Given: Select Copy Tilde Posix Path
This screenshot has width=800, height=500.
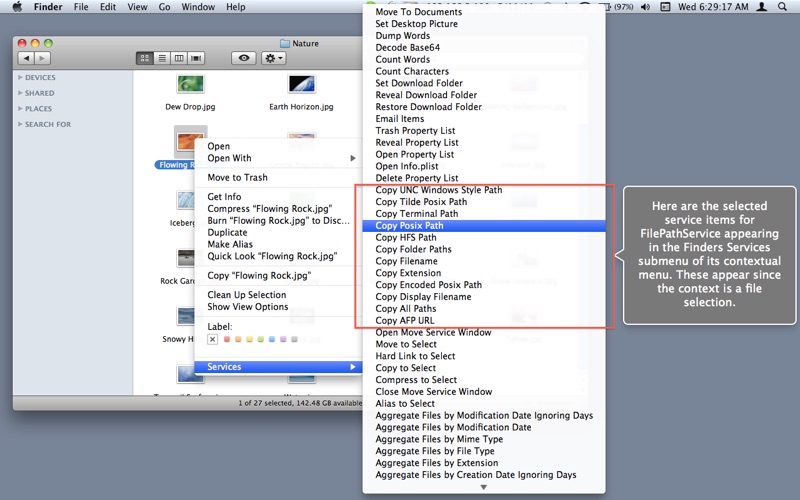Looking at the screenshot, I should coord(484,202).
